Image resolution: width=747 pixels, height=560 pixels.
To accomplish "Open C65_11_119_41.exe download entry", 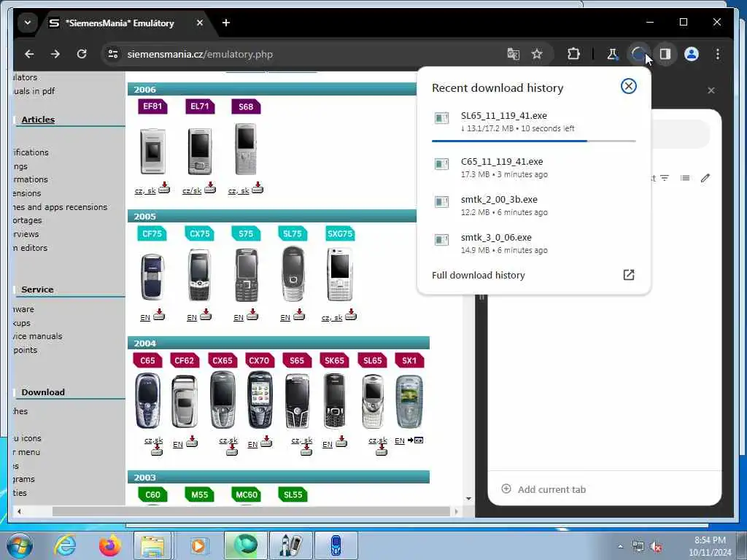I will [x=533, y=168].
